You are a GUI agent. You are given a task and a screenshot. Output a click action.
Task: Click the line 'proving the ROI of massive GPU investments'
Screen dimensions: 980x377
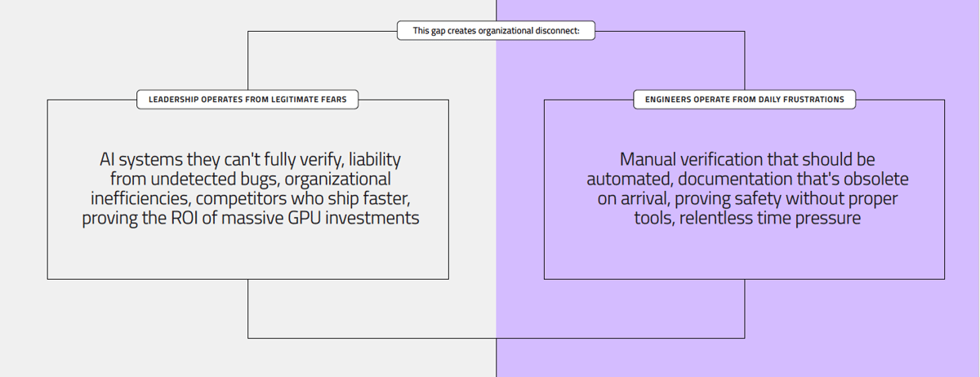tap(251, 218)
